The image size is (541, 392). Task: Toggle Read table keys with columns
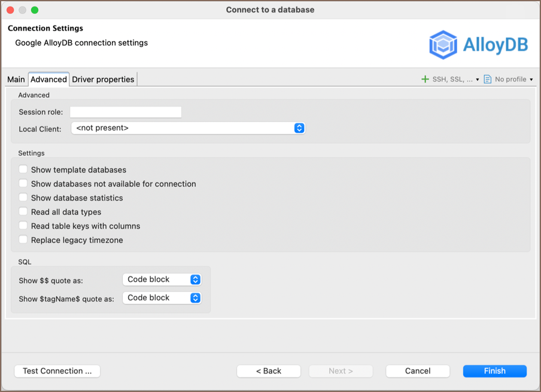coord(23,226)
